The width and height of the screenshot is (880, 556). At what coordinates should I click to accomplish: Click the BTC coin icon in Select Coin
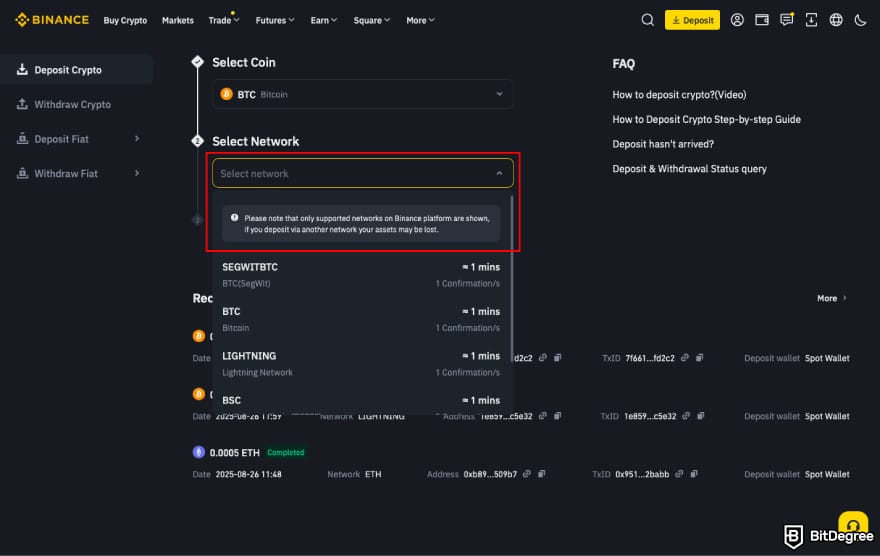click(x=227, y=94)
